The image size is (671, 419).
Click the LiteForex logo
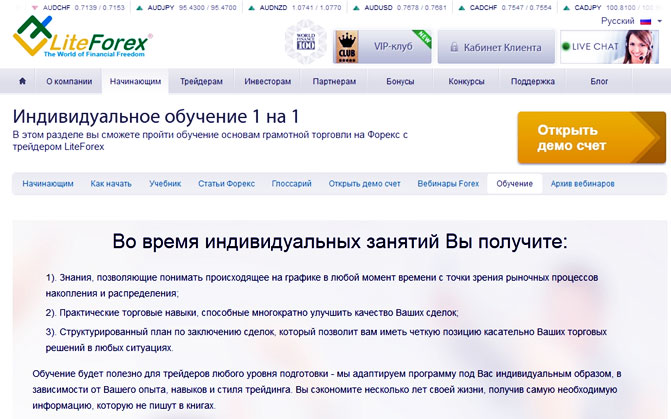[x=82, y=38]
